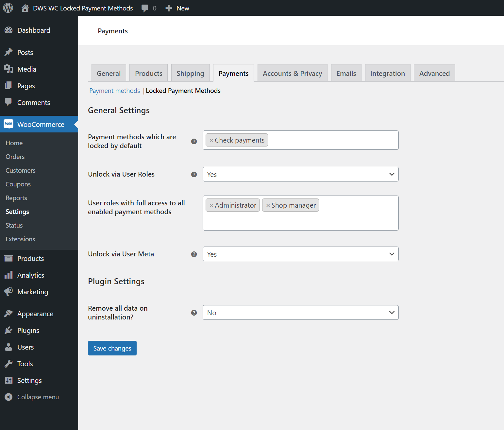Viewport: 504px width, 430px height.
Task: Open DWS WC Locked Payment Methods site link
Action: coord(83,8)
